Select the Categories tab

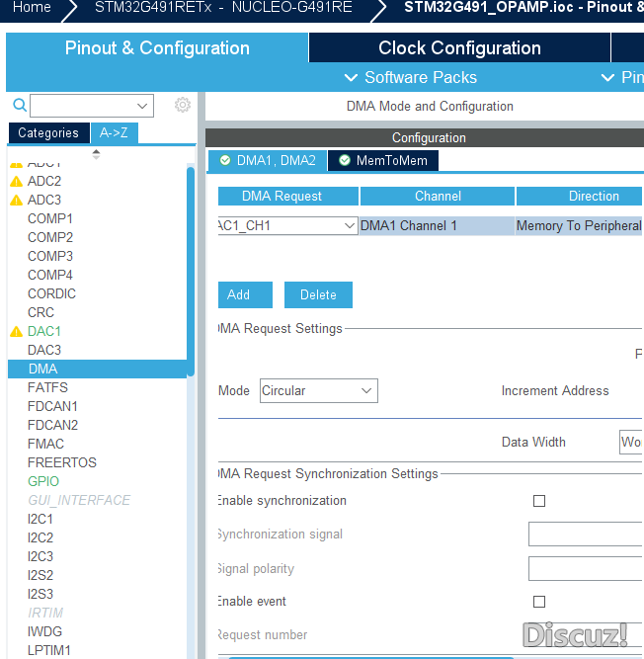(x=48, y=133)
